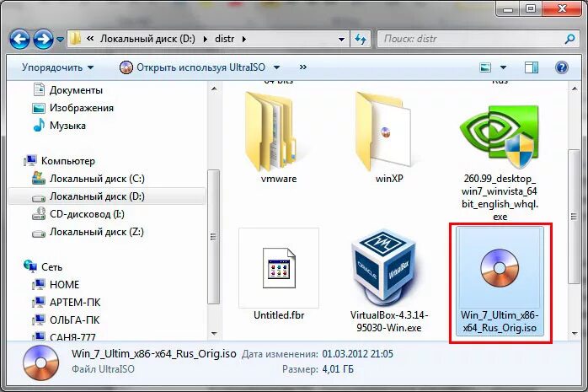
Task: Show more toolbar commands chevron
Action: click(x=303, y=67)
